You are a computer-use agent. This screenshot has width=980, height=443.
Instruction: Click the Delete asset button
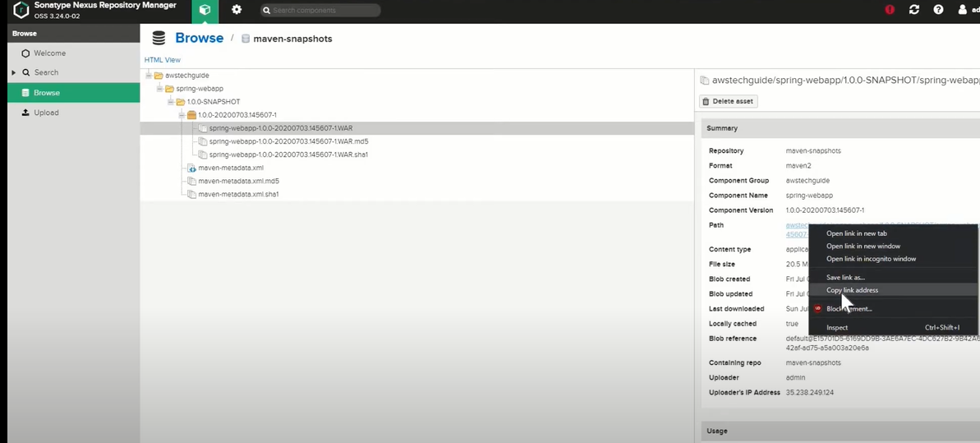click(x=728, y=101)
